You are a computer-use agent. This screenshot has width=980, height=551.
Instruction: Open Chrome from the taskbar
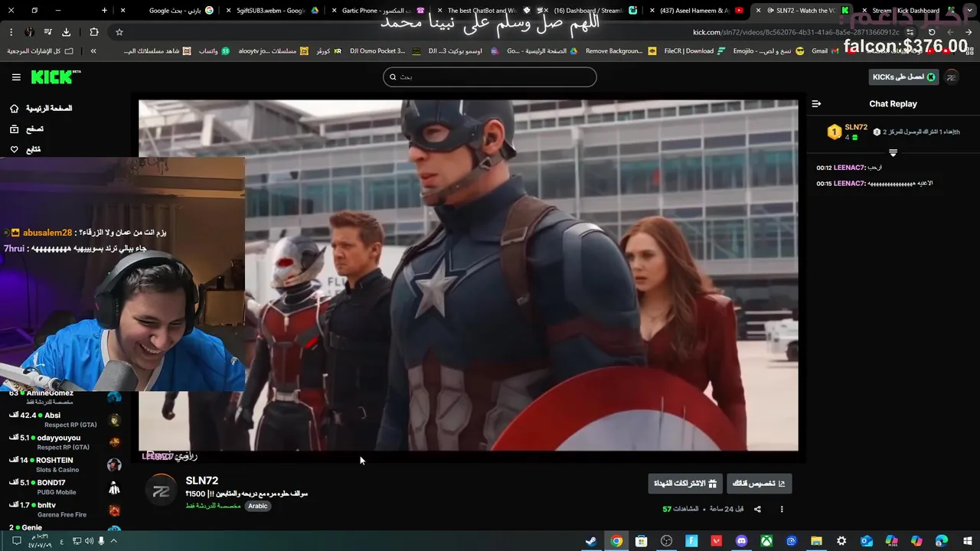pos(616,541)
